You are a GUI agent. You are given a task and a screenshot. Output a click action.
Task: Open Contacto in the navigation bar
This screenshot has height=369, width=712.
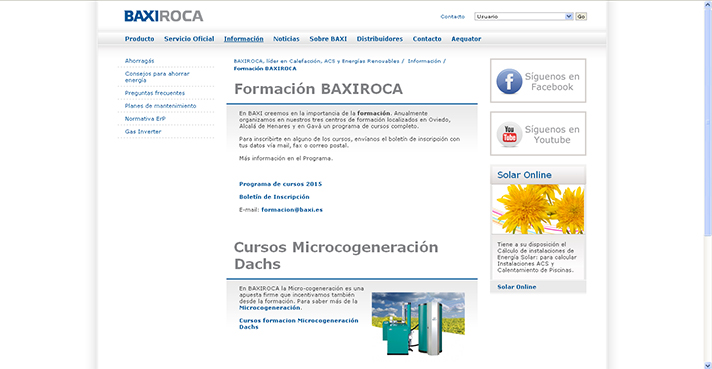pyautogui.click(x=427, y=39)
